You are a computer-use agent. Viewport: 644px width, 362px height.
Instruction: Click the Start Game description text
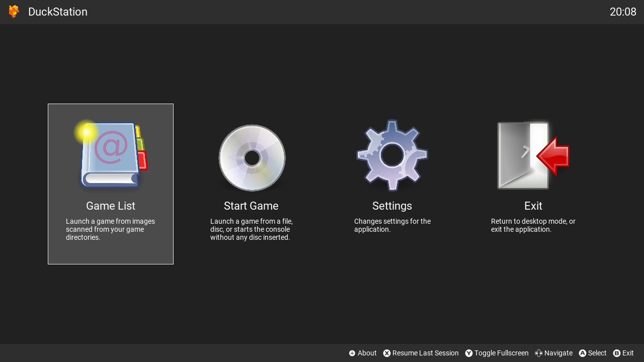point(252,229)
